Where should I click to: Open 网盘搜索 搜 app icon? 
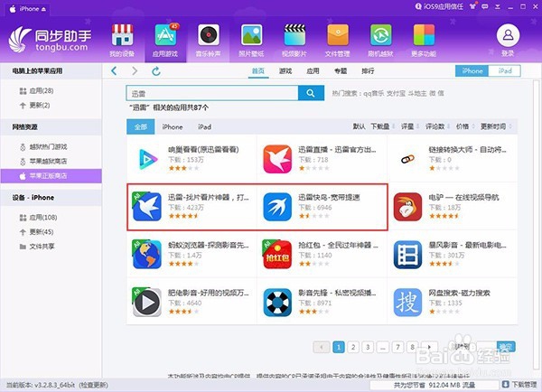tap(407, 302)
